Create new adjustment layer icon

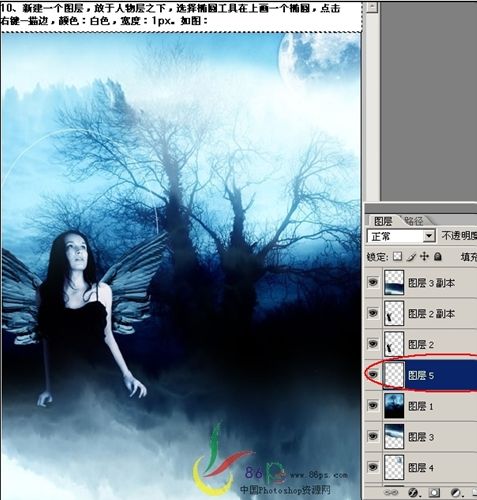[x=456, y=492]
